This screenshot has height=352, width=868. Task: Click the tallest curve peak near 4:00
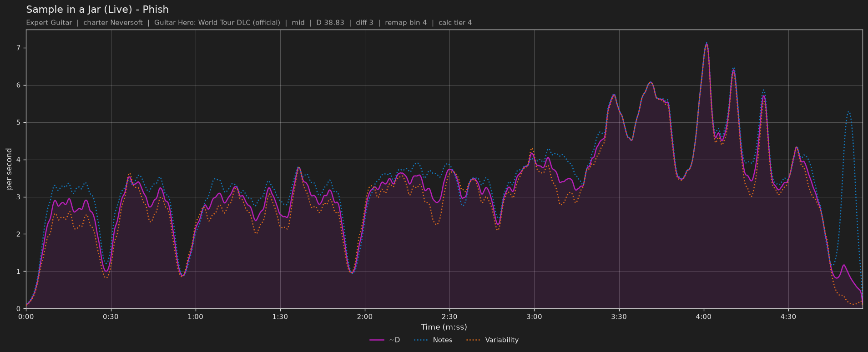tap(707, 44)
